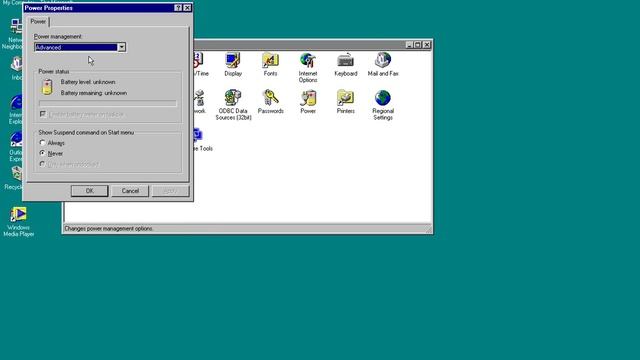Click the battery level progress bar
The image size is (640, 360).
(108, 104)
